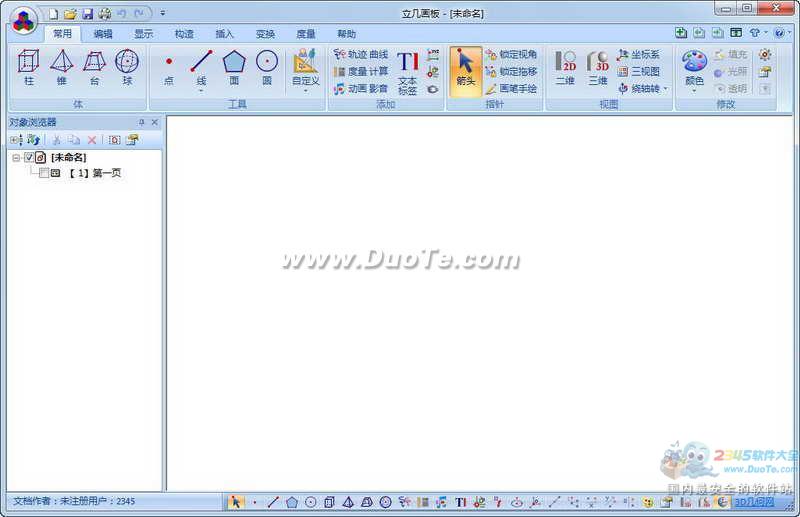Collapse the [未命名] tree node

[16, 158]
